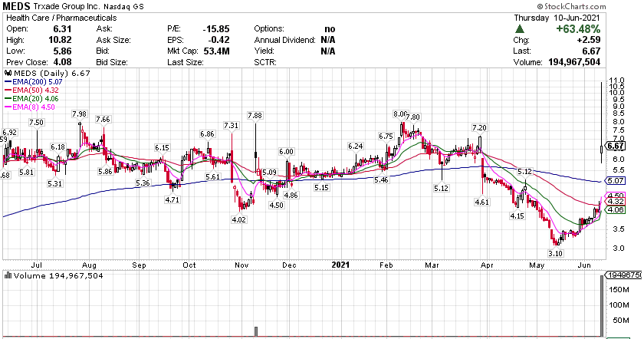Click the Options value no
The image size is (644, 339).
[330, 29]
